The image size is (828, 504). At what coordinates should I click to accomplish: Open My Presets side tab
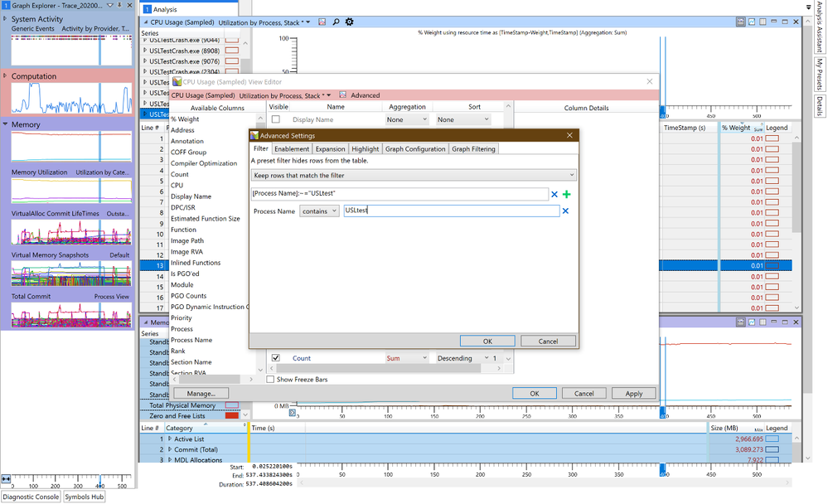point(819,74)
